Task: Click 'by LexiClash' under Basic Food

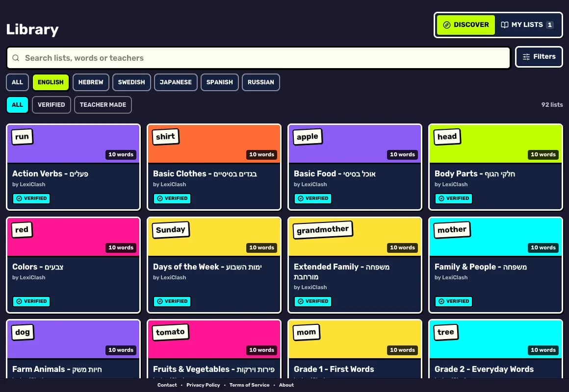Action: click(x=310, y=185)
